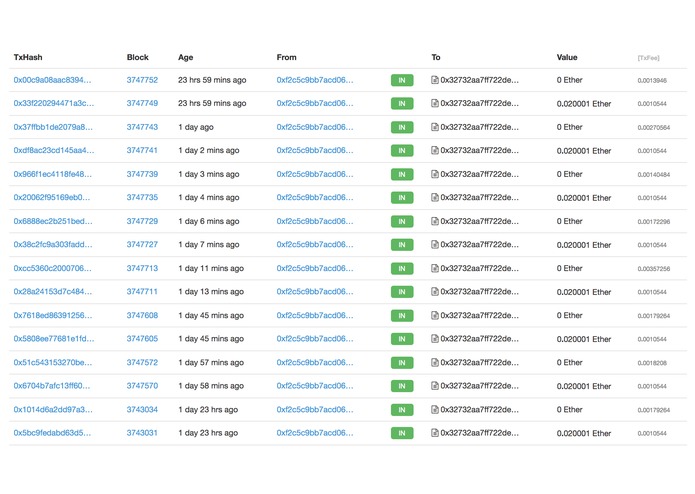Select fee value 0.00140484
Image resolution: width=695 pixels, height=494 pixels.
click(x=654, y=175)
